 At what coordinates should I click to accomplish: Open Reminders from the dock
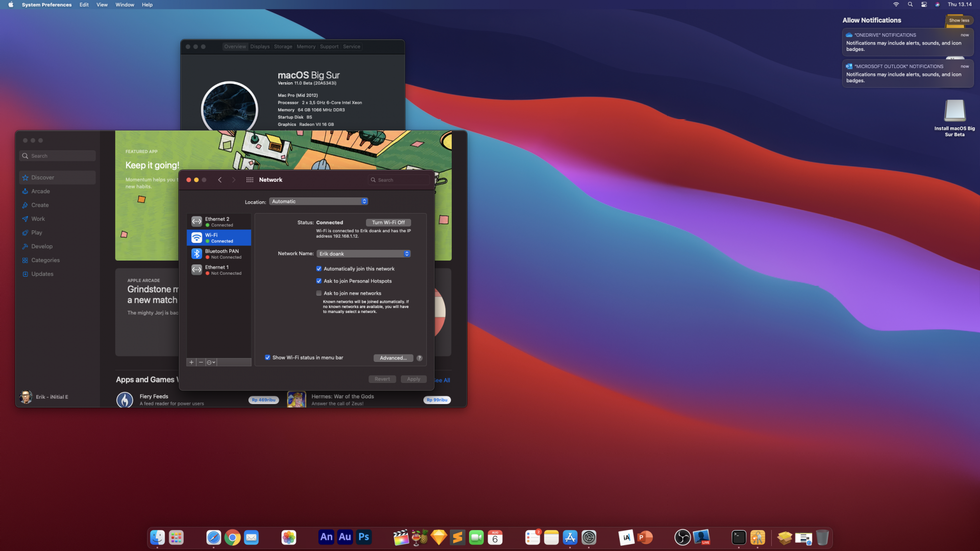pos(533,537)
